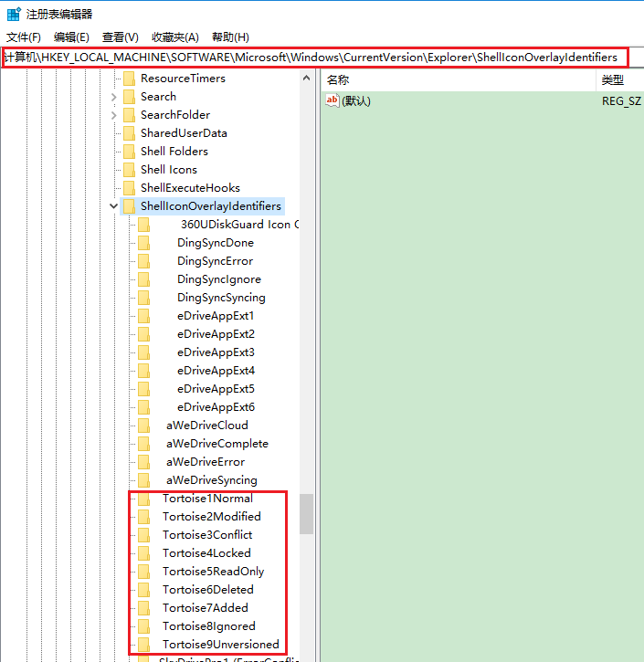The height and width of the screenshot is (662, 644).
Task: Select the Tortoise2Modified key
Action: tap(212, 517)
